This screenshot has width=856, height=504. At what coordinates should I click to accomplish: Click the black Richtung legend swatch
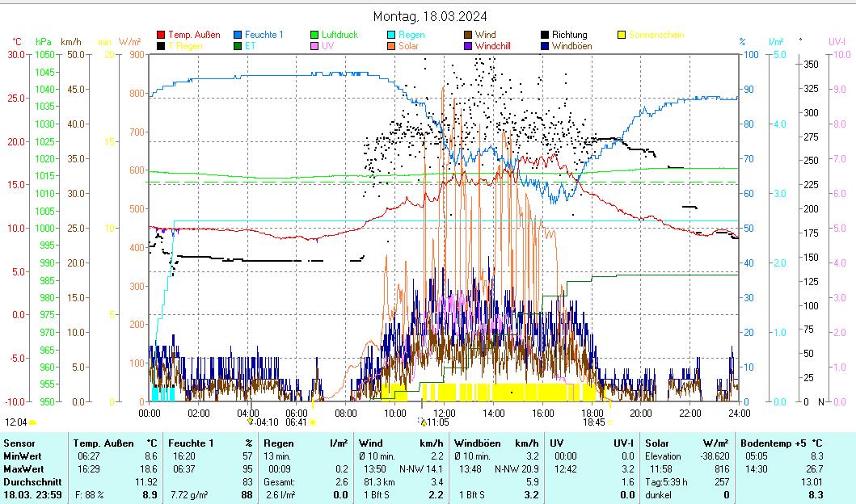click(545, 35)
